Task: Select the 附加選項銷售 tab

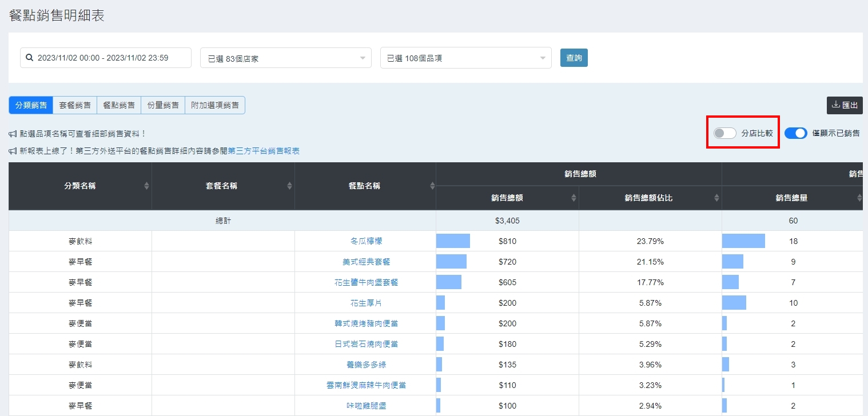Action: (215, 105)
